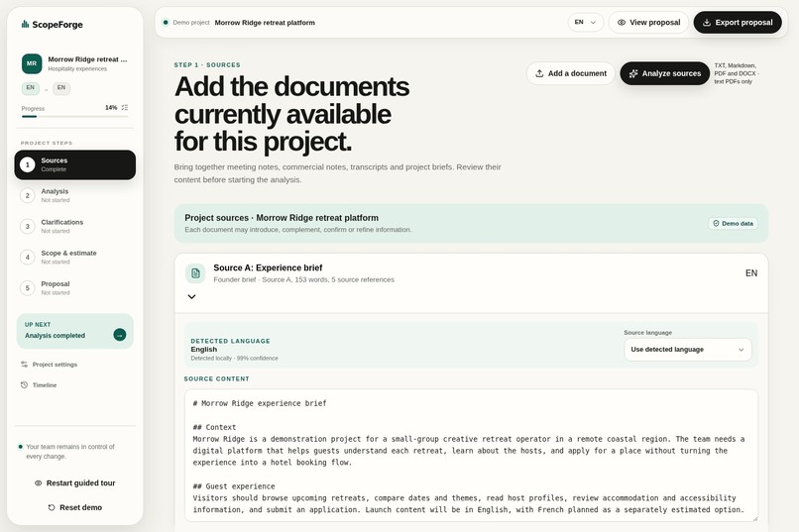Click the step 2 number circle
799x532 pixels.
pos(28,195)
